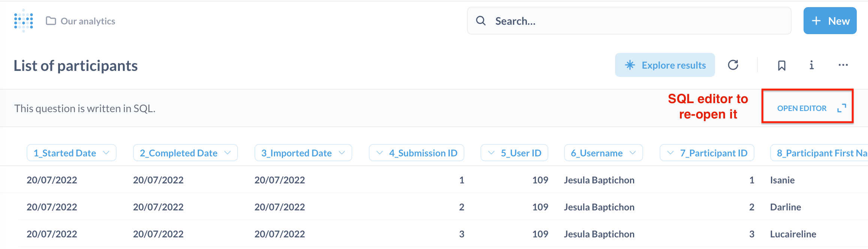Show question info panel
Viewport: 868px width, 249px height.
click(x=811, y=65)
